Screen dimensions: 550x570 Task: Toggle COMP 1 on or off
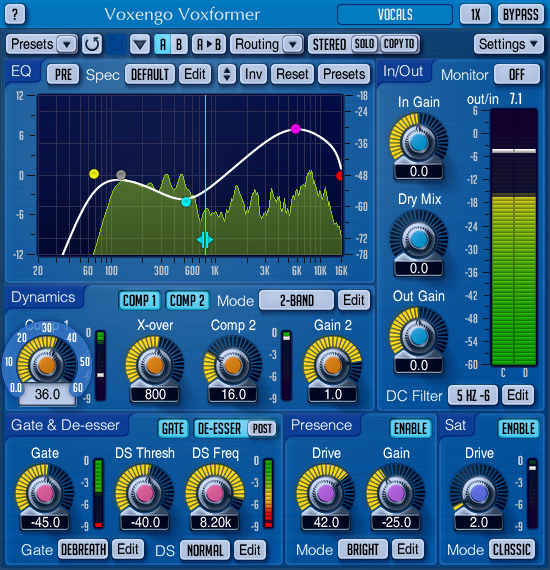140,301
